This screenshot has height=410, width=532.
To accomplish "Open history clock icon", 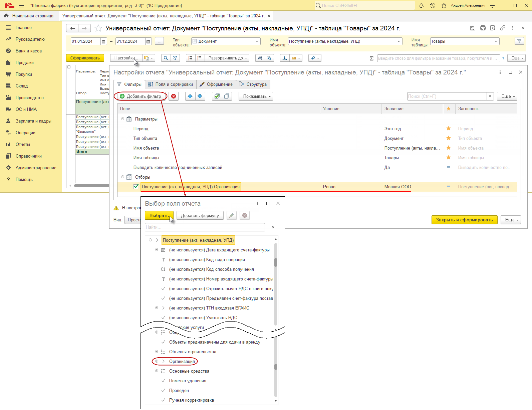I will pos(433,5).
